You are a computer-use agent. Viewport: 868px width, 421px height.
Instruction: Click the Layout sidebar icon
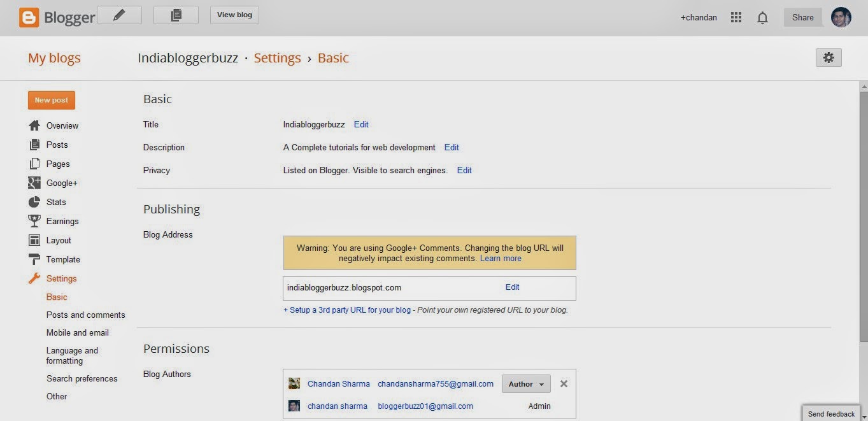34,240
